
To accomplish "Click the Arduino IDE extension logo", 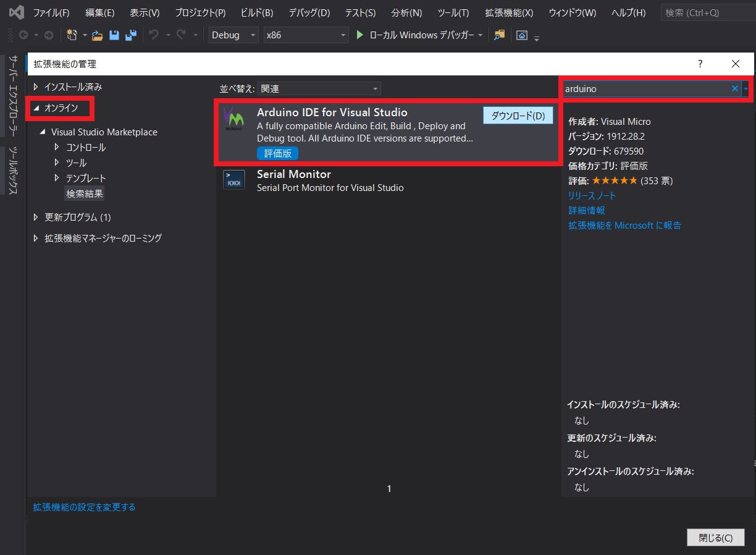I will [233, 119].
